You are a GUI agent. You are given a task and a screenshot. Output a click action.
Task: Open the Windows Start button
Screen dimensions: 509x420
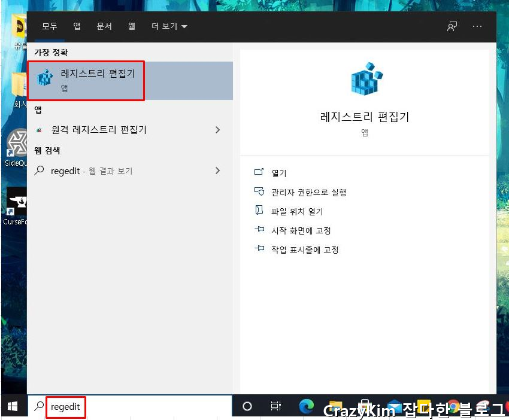coord(13,406)
